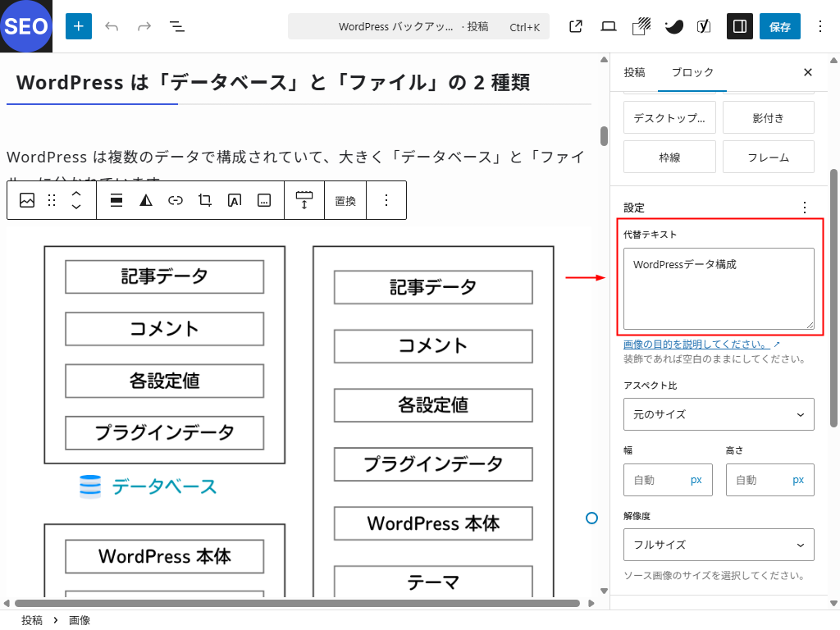Click the sidebar vertical scrollbar
Screen dimensions: 840x630
pos(833,299)
